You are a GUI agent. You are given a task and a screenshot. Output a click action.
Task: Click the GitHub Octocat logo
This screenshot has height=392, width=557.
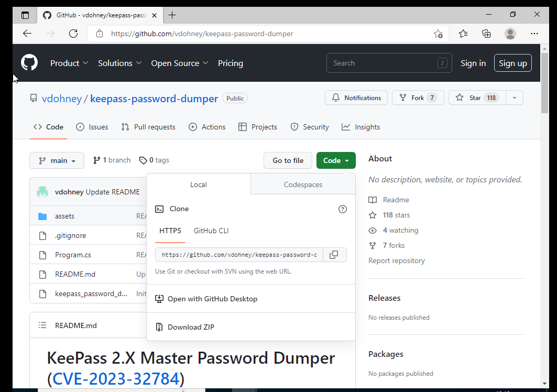click(29, 62)
